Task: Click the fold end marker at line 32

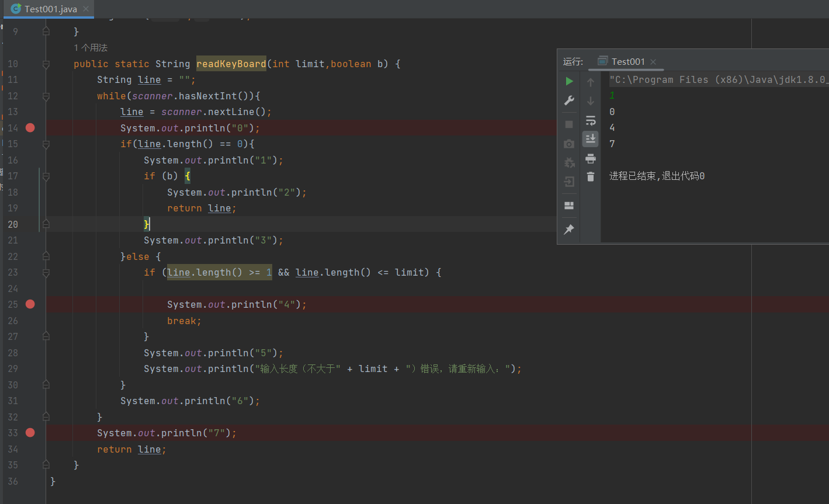Action: [46, 417]
